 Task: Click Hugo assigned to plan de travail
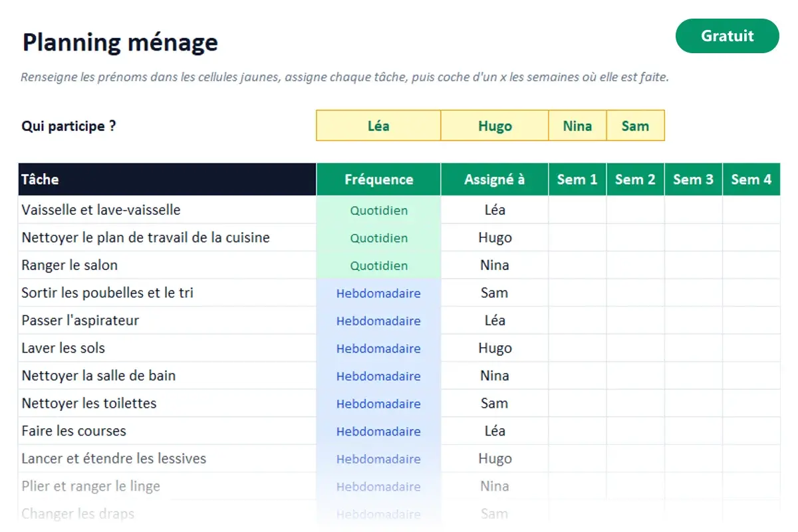click(495, 238)
